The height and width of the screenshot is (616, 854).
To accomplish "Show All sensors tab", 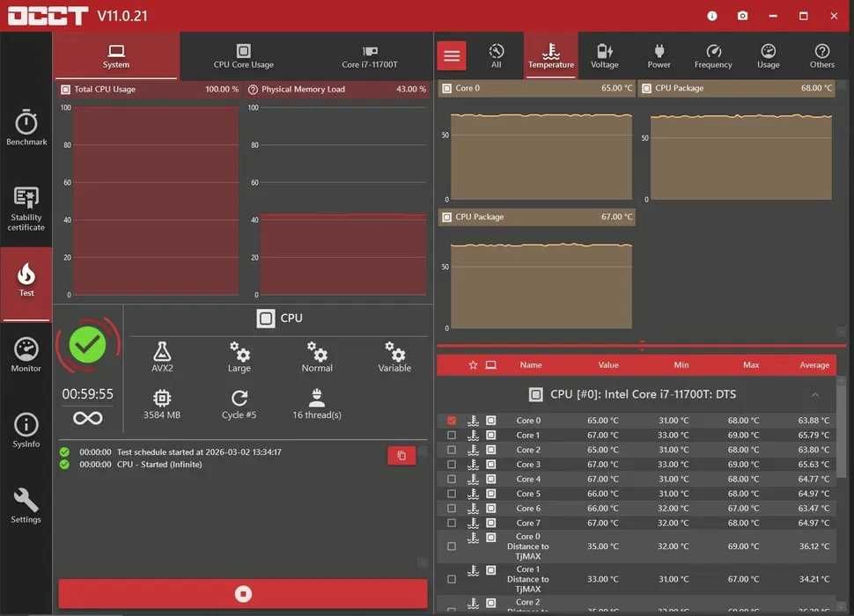I will coord(497,55).
